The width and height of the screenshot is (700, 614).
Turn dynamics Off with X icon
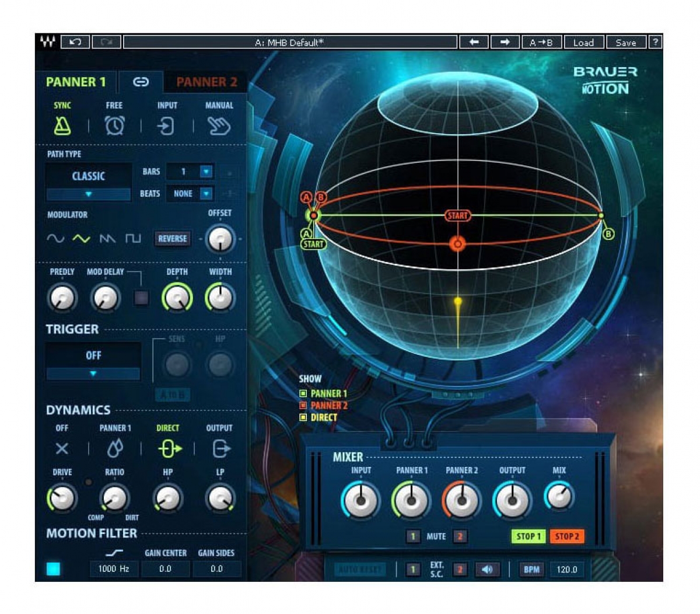[x=62, y=448]
